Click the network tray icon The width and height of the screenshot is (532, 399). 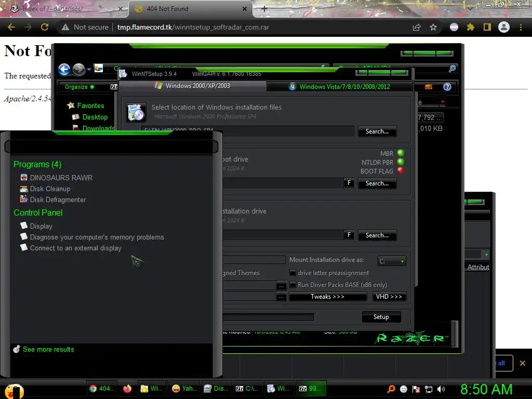[x=429, y=389]
